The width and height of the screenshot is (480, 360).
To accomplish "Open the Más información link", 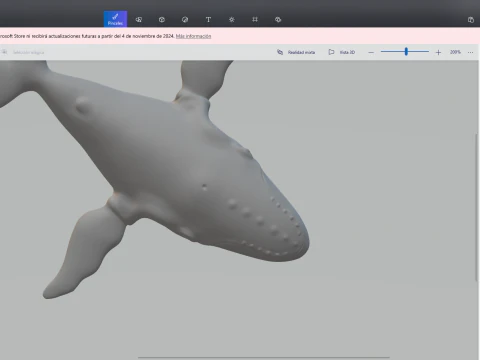I will pos(193,36).
